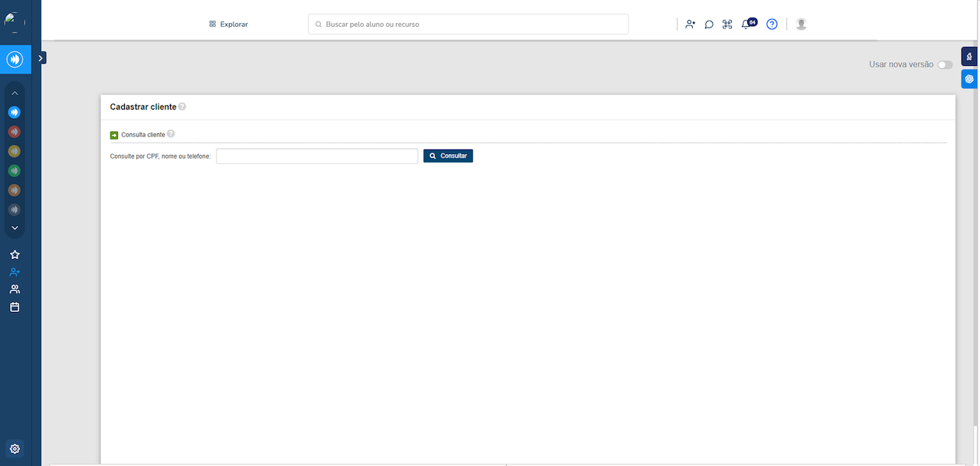Open the settings gear in sidebar
980x466 pixels.
(x=15, y=449)
